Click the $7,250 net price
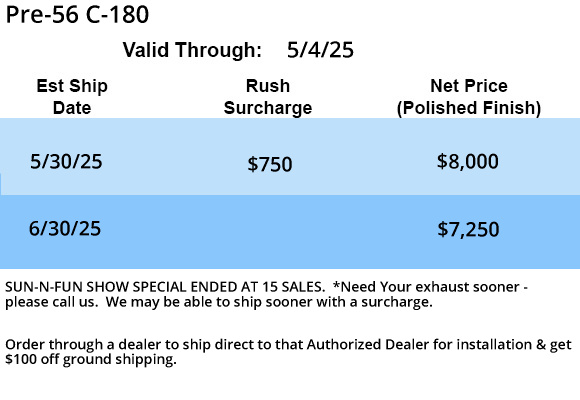The image size is (580, 400). coord(468,229)
